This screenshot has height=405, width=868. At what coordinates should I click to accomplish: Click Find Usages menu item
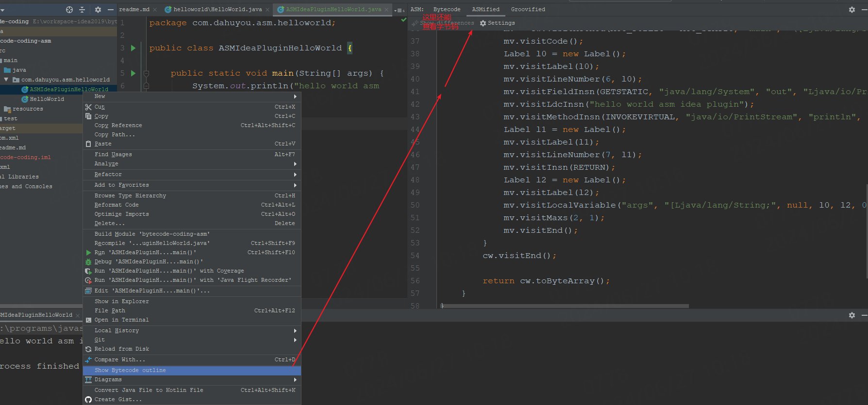click(192, 154)
